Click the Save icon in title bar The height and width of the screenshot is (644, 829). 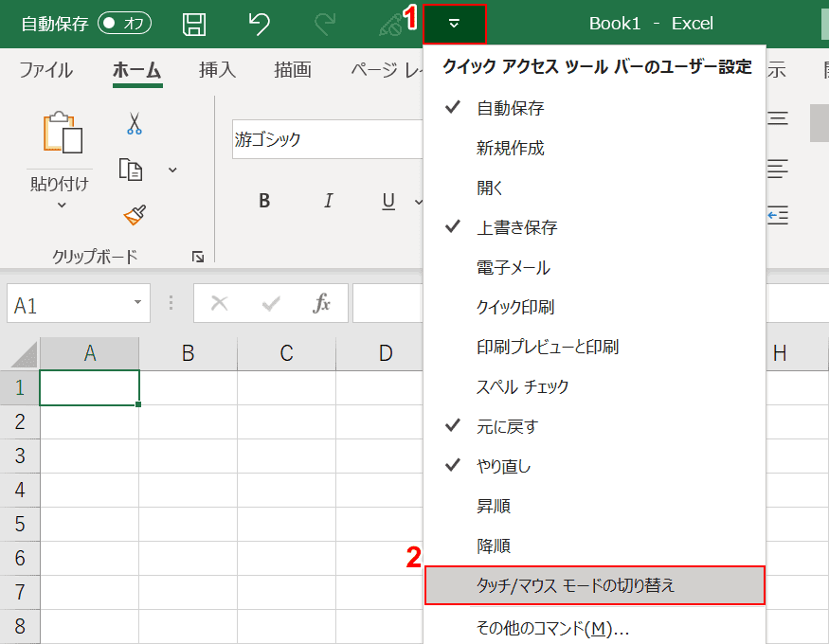[194, 25]
